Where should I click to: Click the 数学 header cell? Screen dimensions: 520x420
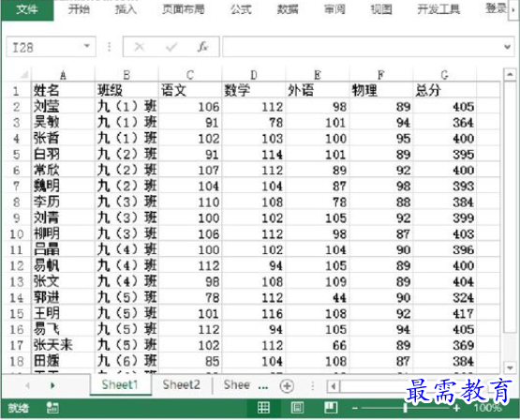pos(254,90)
